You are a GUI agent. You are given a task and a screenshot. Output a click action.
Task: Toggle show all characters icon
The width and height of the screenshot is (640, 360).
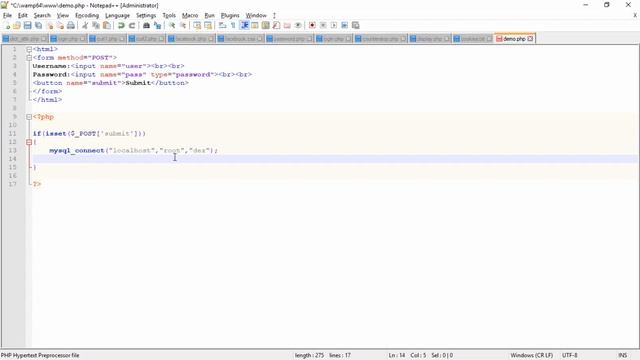(233, 25)
